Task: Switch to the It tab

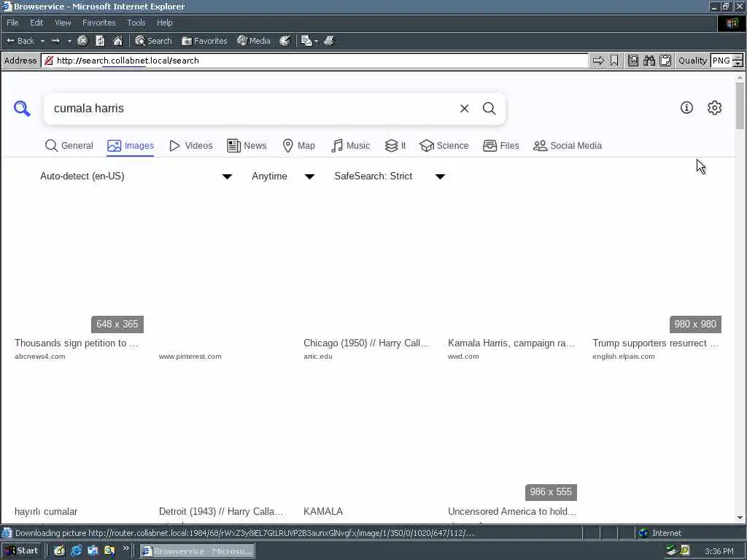Action: (395, 146)
